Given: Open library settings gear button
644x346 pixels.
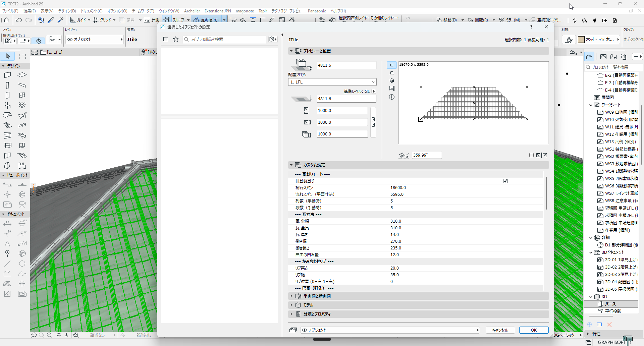Looking at the screenshot, I should (x=273, y=39).
